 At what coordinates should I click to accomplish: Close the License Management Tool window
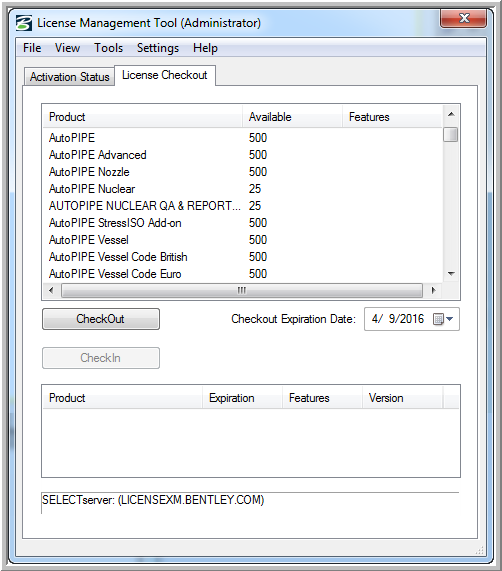pyautogui.click(x=463, y=18)
